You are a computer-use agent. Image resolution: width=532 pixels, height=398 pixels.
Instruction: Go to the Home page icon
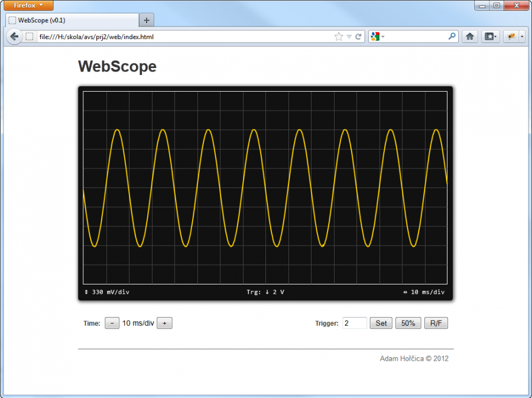(470, 37)
